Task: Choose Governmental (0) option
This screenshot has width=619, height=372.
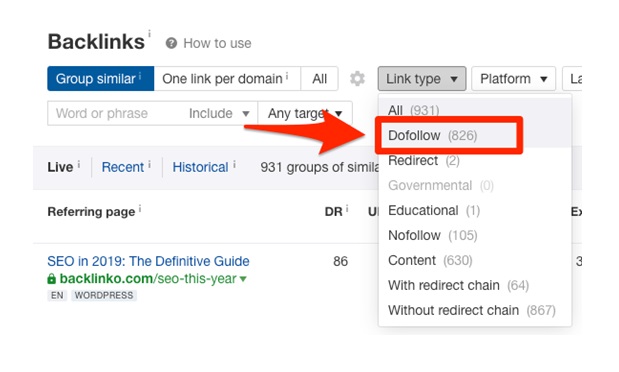Action: coord(475,186)
